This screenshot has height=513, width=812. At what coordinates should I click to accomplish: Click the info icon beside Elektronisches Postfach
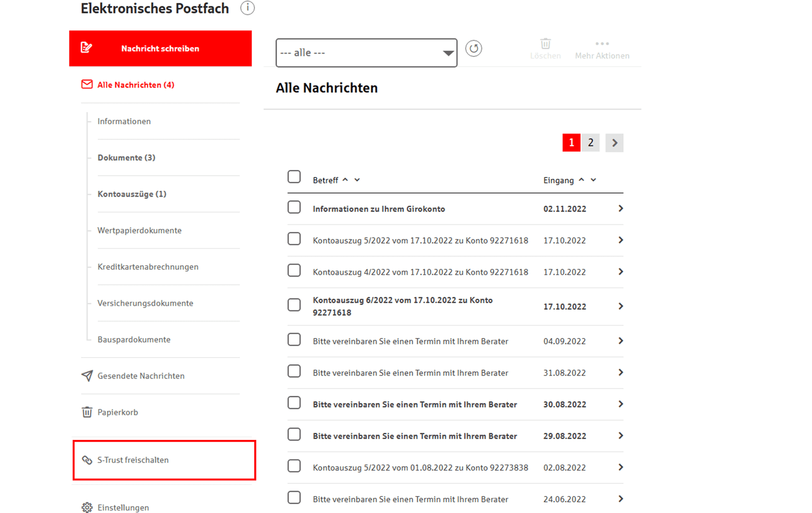point(247,8)
